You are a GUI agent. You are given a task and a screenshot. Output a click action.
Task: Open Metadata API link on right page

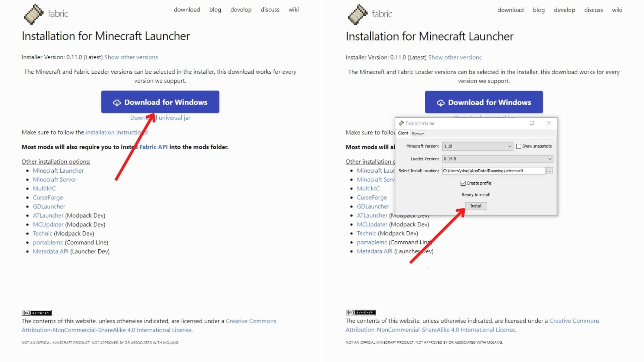[375, 251]
